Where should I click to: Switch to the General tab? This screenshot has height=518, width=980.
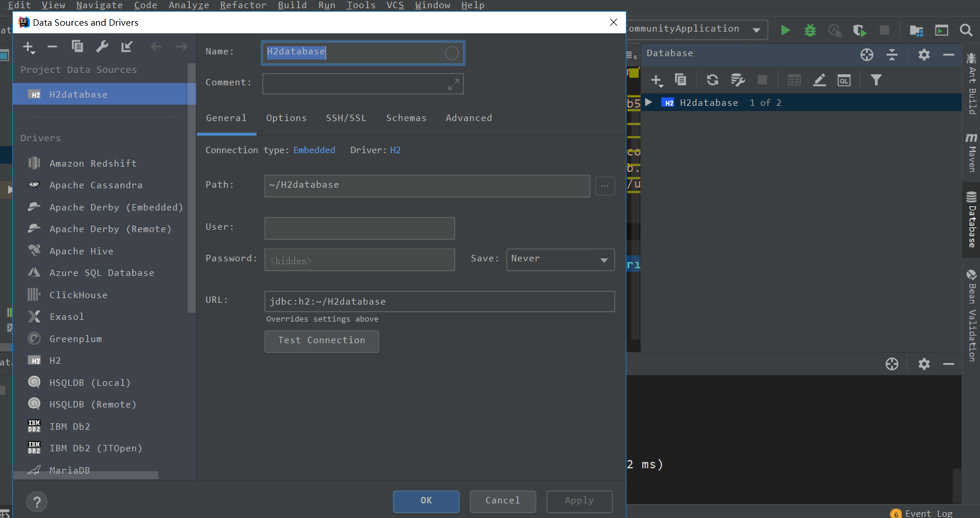(226, 118)
